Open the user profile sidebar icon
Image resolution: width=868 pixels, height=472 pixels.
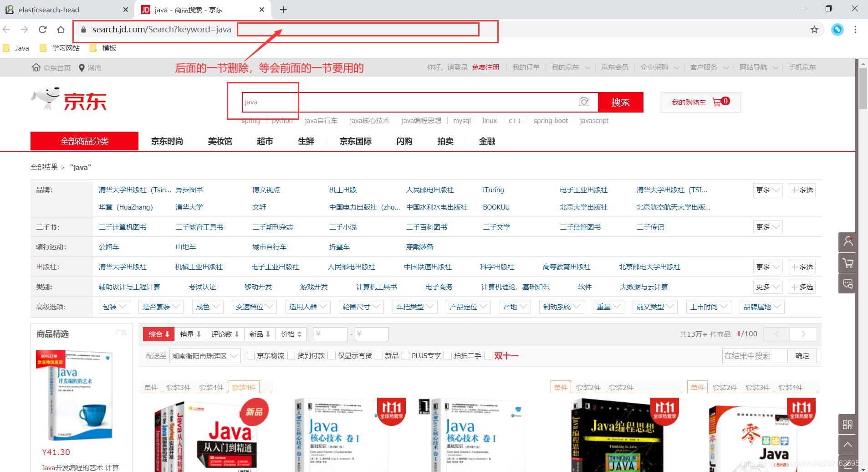point(848,242)
